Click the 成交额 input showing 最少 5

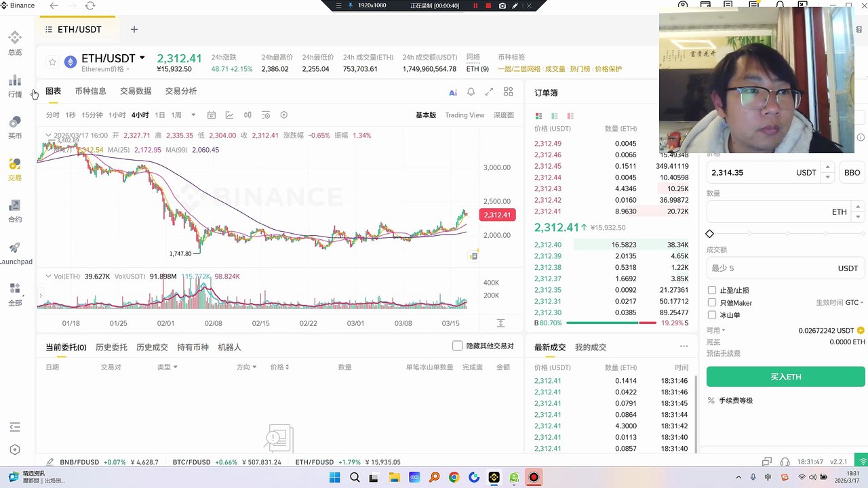[786, 268]
